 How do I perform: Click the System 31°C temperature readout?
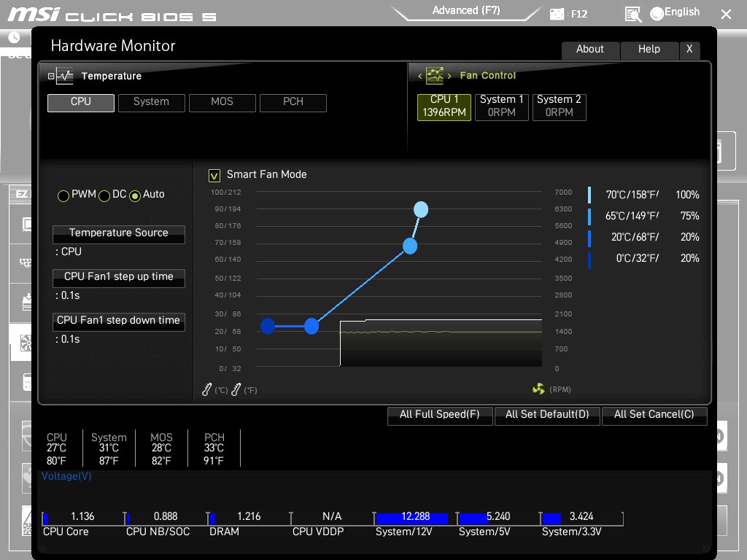pyautogui.click(x=109, y=448)
